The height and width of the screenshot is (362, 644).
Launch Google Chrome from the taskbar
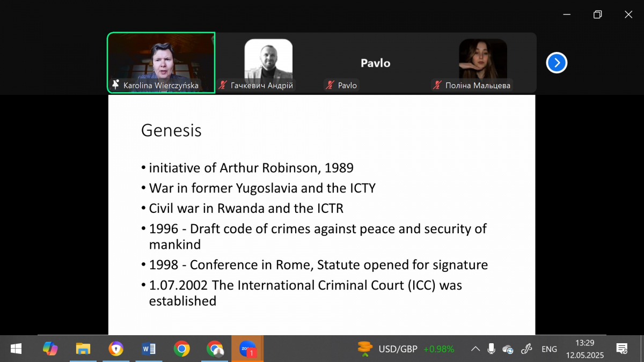(x=181, y=349)
